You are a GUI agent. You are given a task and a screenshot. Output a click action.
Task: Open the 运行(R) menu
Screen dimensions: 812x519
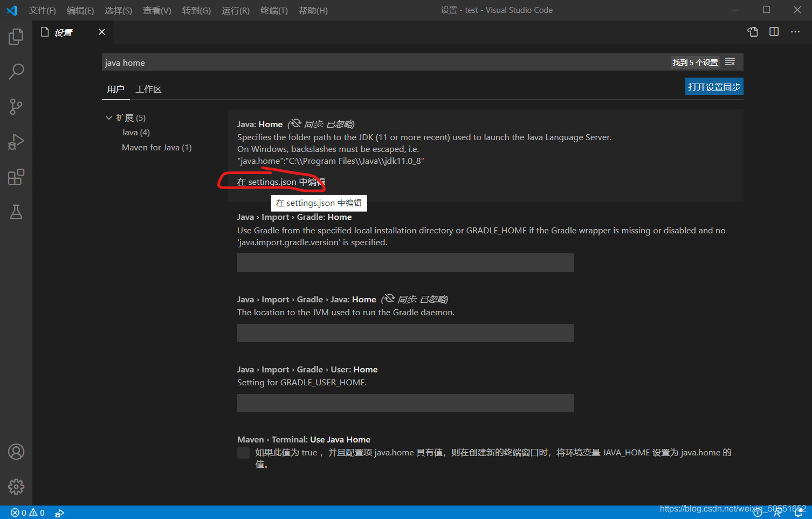(x=236, y=10)
